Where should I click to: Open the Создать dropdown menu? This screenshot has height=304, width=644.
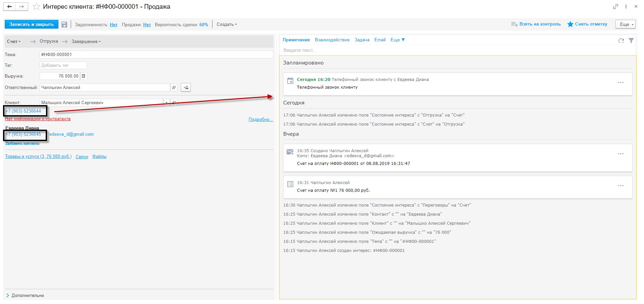pos(226,25)
